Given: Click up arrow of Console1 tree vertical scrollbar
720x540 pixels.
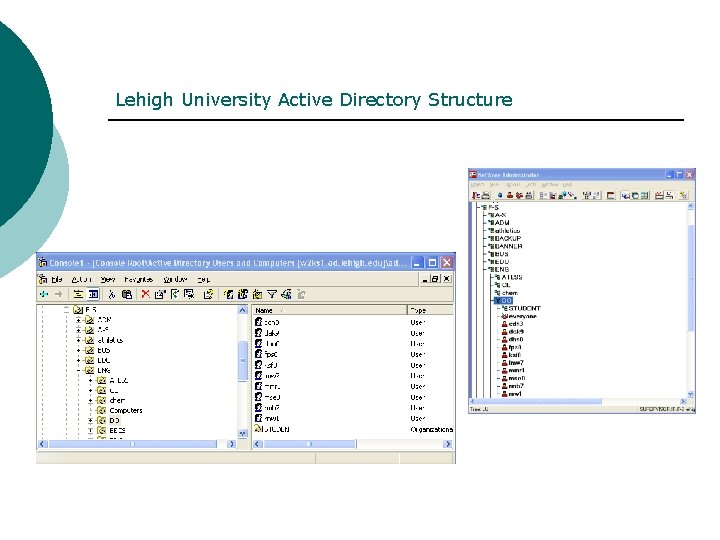Looking at the screenshot, I should [243, 310].
